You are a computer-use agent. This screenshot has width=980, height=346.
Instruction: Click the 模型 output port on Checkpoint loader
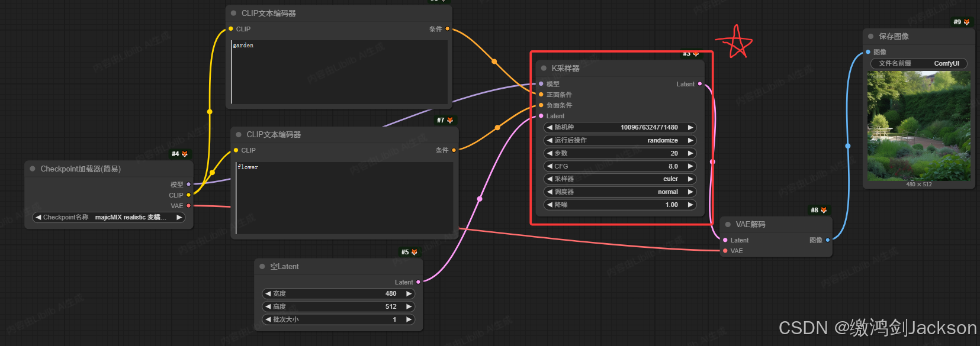pos(189,184)
